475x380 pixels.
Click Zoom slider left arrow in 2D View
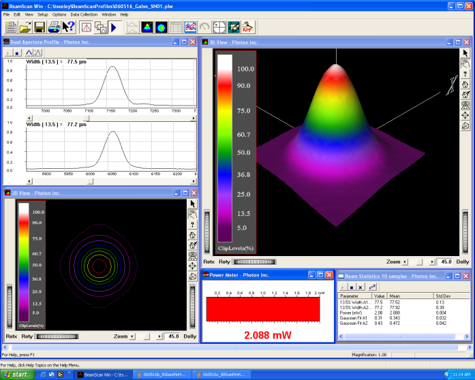[x=132, y=336]
